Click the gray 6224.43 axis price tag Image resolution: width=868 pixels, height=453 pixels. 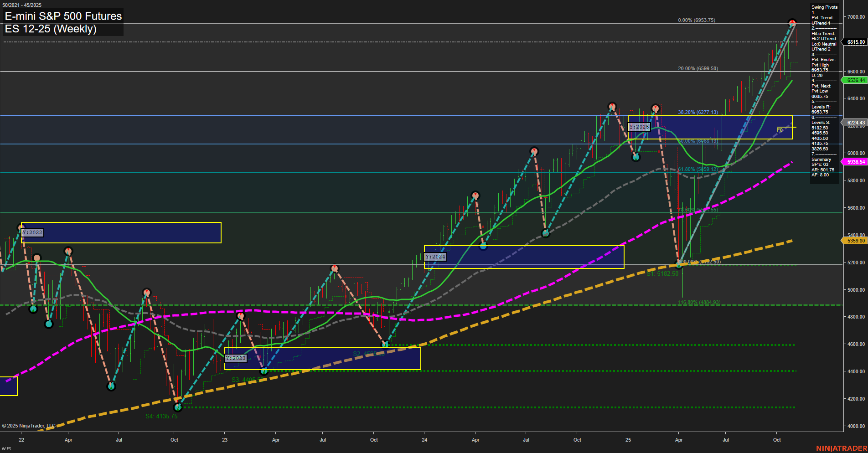[x=855, y=122]
